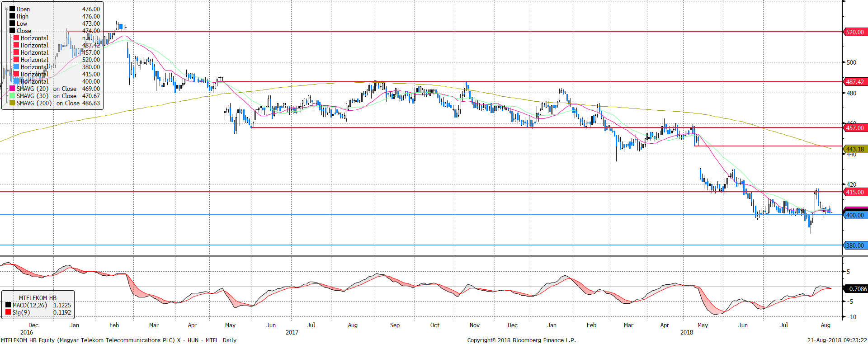This screenshot has height=344, width=868.
Task: Select the blue swatch for Horizontal 380.00
Action: 16,67
